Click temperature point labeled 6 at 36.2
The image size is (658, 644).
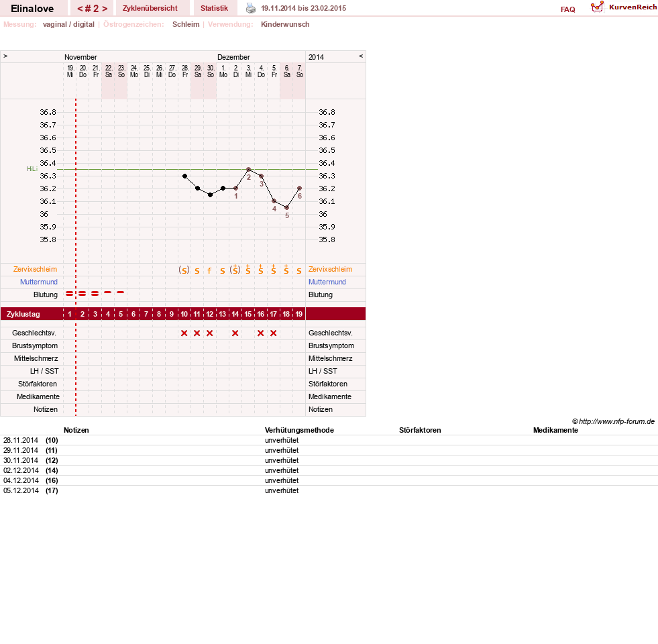(299, 189)
